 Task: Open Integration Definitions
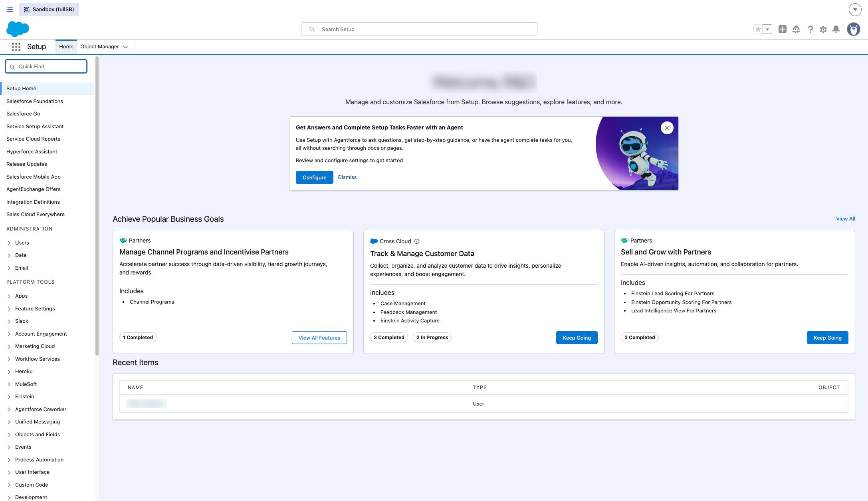(33, 202)
